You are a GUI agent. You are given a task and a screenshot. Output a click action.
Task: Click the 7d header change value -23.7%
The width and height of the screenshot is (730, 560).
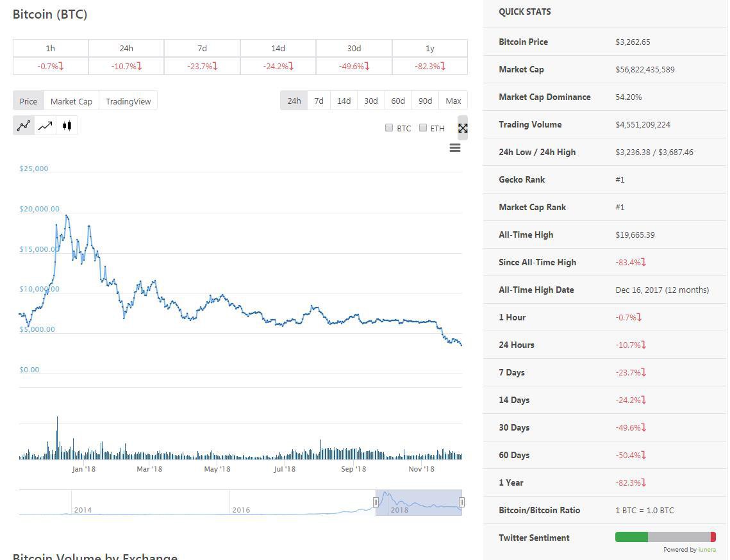coord(202,66)
